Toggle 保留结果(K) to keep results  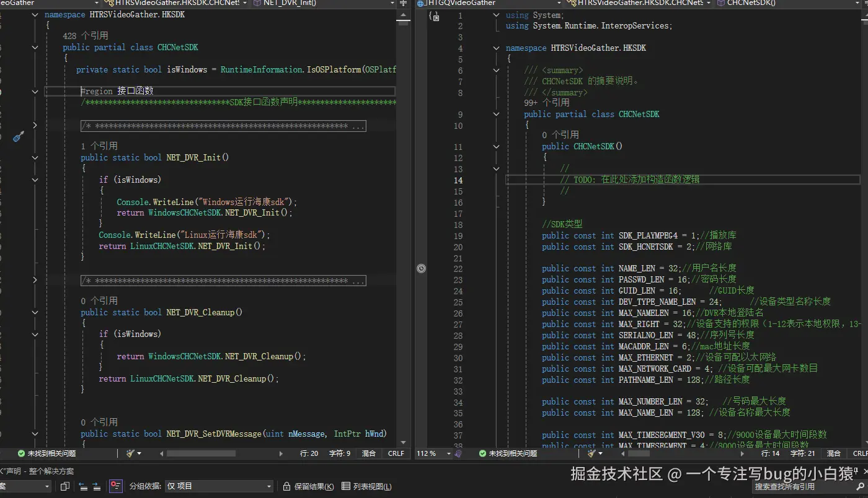click(309, 486)
